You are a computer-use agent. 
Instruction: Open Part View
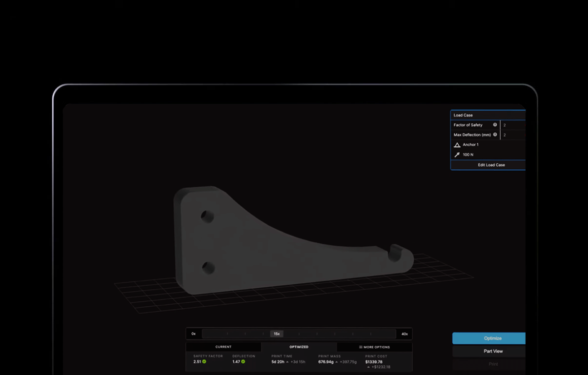tap(489, 351)
